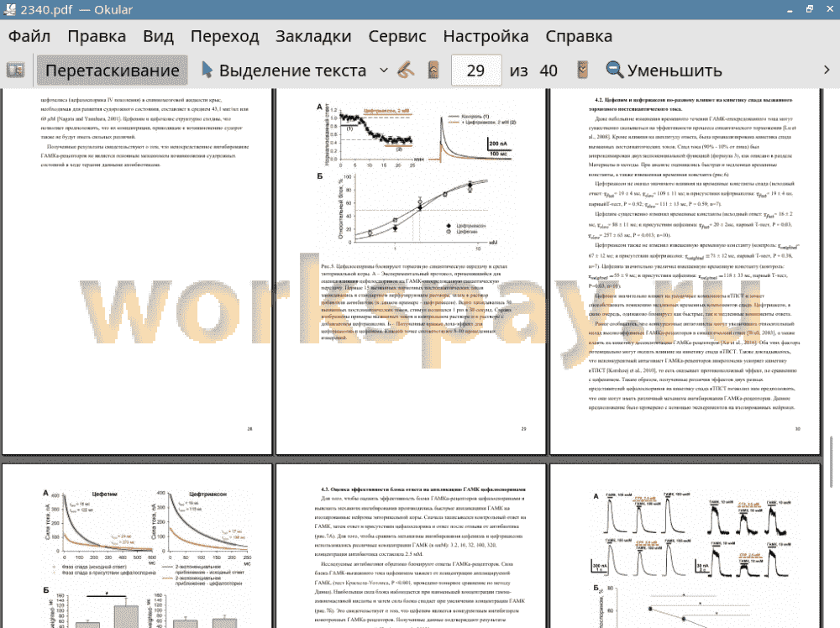Activate the Перетаскивание browse tool
This screenshot has height=628, width=840.
click(113, 71)
